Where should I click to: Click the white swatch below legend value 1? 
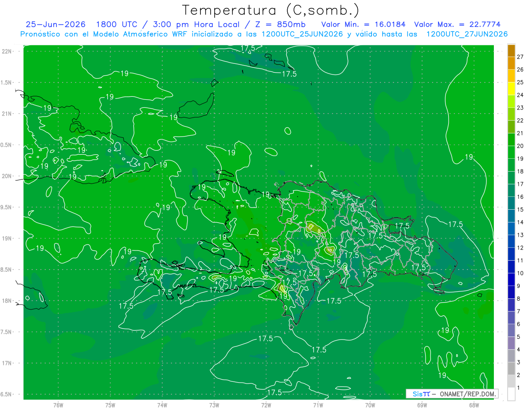point(511,394)
